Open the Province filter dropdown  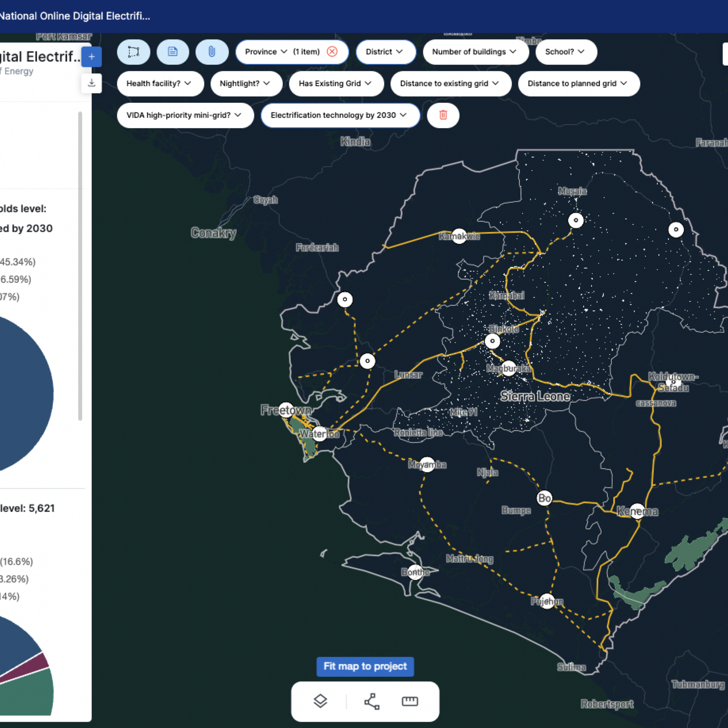(x=266, y=52)
